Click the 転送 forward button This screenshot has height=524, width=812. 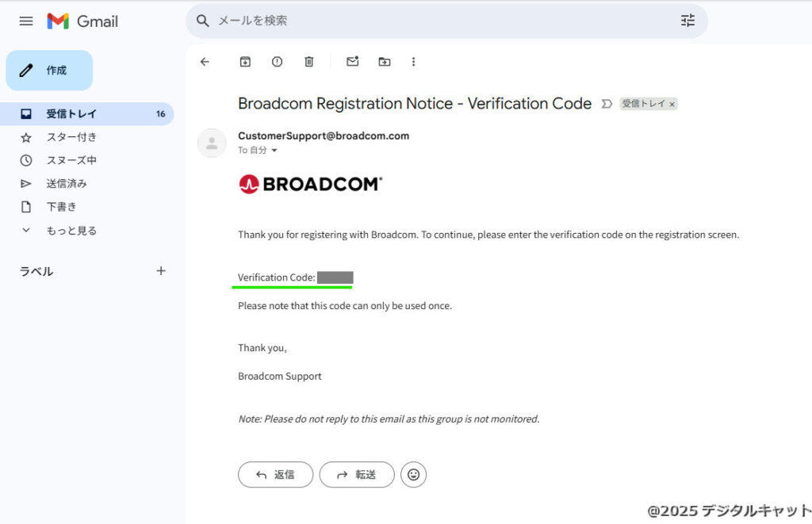pyautogui.click(x=357, y=475)
